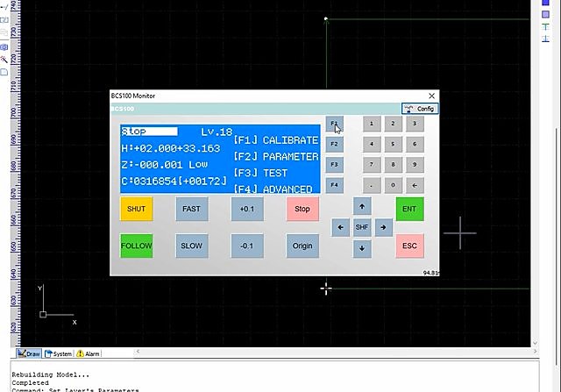561x392 pixels.
Task: Click number 1 on the keypad
Action: click(372, 124)
